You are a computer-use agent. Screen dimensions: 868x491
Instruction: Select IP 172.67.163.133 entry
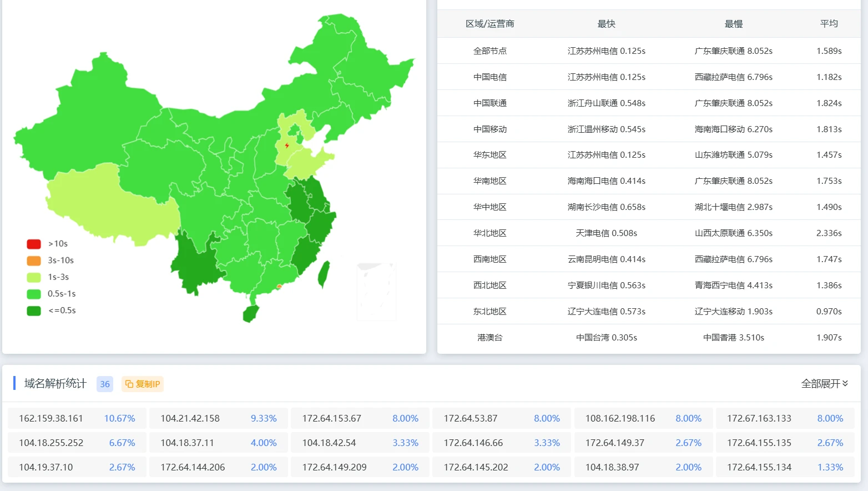(x=785, y=418)
